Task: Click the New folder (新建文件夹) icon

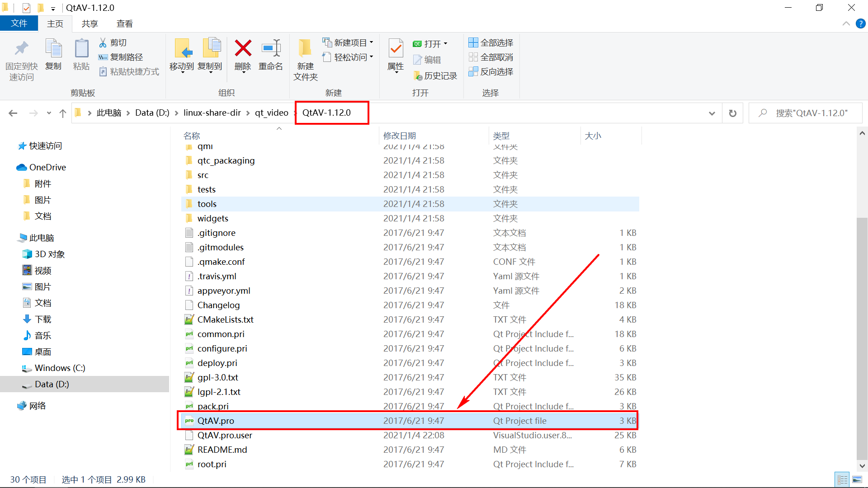Action: point(305,49)
